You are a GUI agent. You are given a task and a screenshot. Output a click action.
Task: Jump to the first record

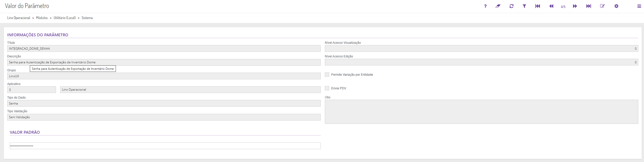537,6
